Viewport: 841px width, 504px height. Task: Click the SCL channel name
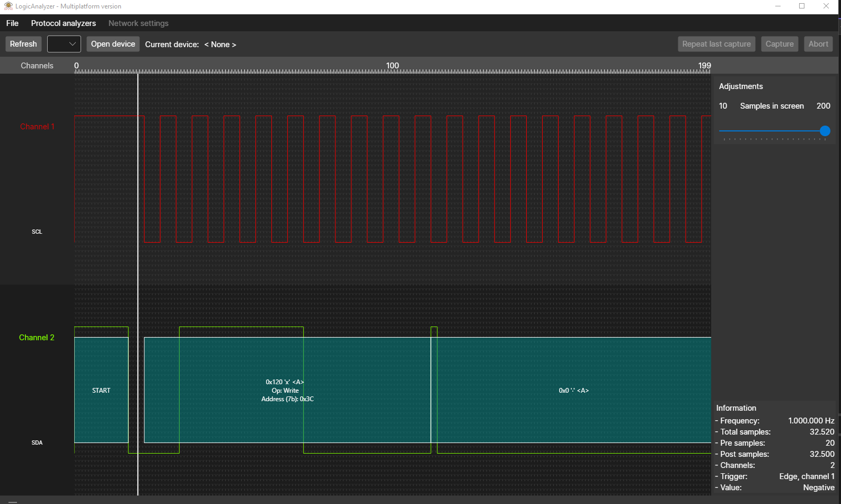[x=37, y=232]
